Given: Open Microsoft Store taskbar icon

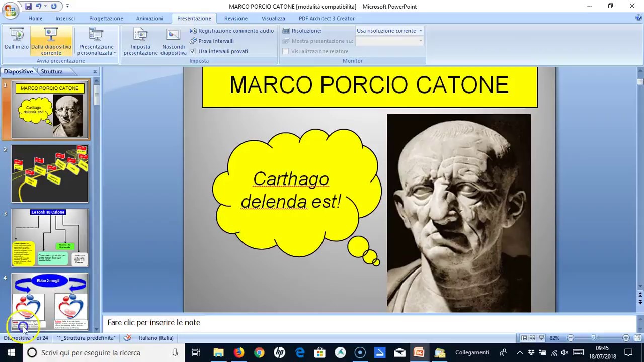Looking at the screenshot, I should (320, 352).
